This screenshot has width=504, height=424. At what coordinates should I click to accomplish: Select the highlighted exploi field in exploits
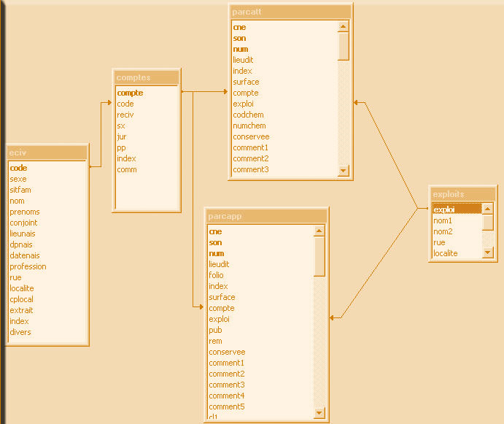(x=457, y=209)
